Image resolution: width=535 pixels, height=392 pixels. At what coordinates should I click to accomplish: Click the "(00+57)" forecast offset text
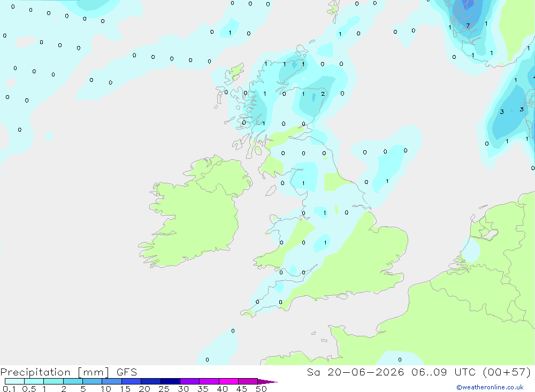pyautogui.click(x=507, y=372)
